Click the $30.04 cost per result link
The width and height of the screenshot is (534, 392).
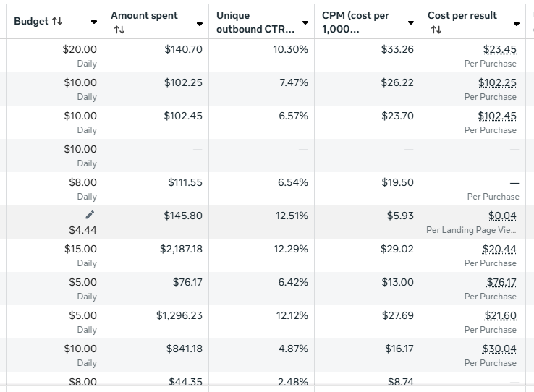[499, 349]
